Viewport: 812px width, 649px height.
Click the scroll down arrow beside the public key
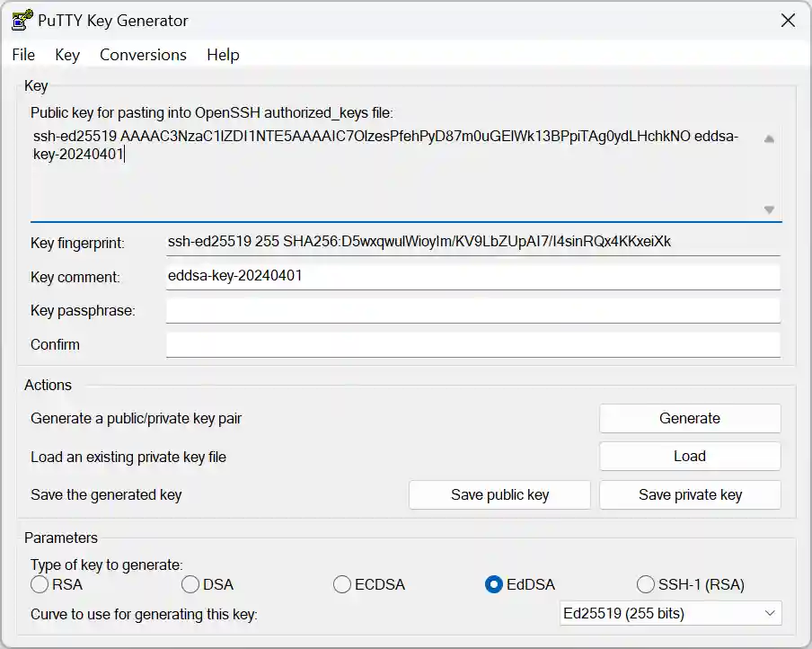click(x=770, y=209)
